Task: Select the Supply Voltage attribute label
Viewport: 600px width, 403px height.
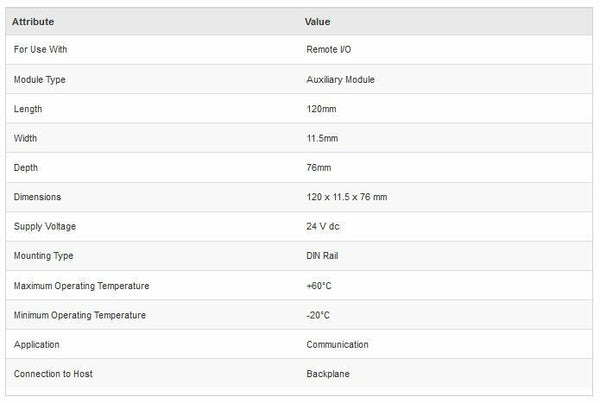Action: click(x=45, y=226)
